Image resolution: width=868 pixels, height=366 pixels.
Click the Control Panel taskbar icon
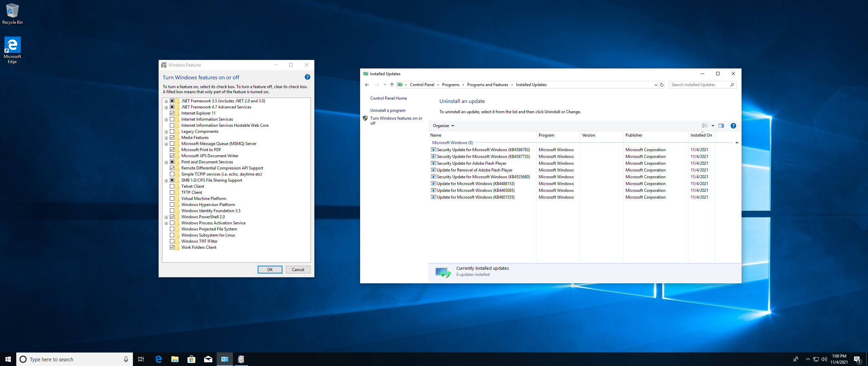[x=225, y=359]
